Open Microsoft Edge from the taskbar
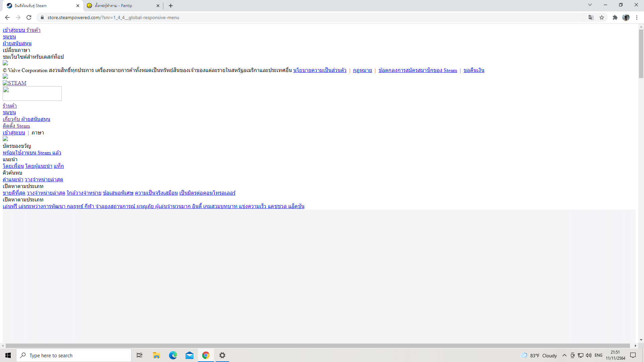Image resolution: width=644 pixels, height=362 pixels. [173, 355]
